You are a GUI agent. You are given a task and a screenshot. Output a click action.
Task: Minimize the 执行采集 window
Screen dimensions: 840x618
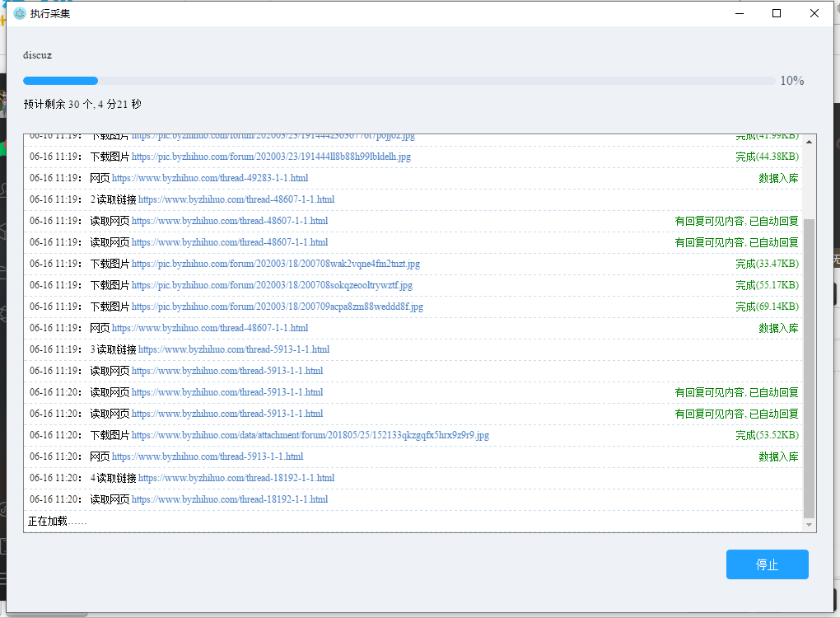pos(740,13)
